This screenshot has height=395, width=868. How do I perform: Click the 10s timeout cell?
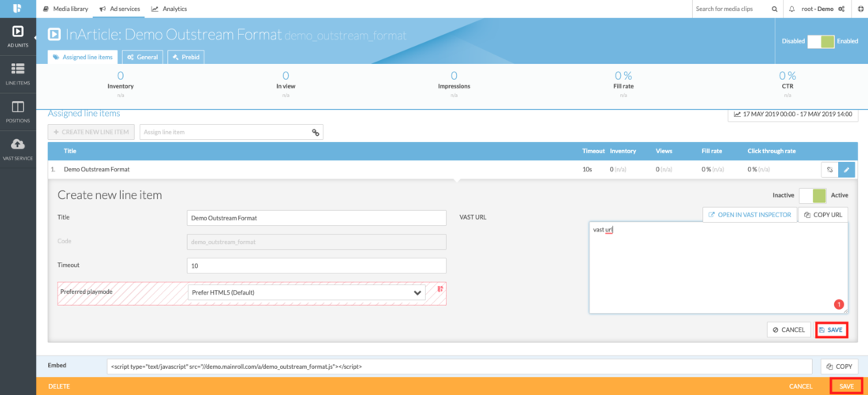pos(587,170)
